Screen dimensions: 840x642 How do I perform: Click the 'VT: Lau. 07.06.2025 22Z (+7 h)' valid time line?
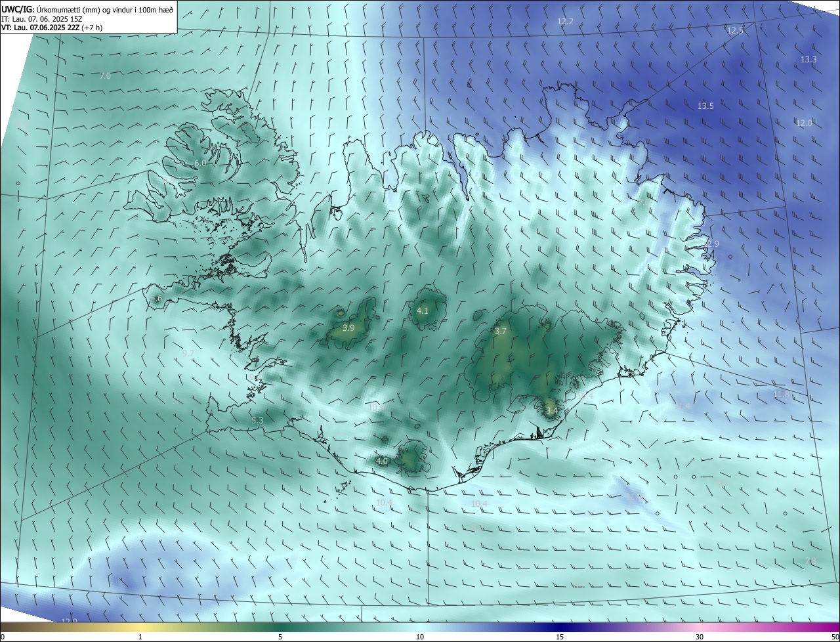point(53,28)
